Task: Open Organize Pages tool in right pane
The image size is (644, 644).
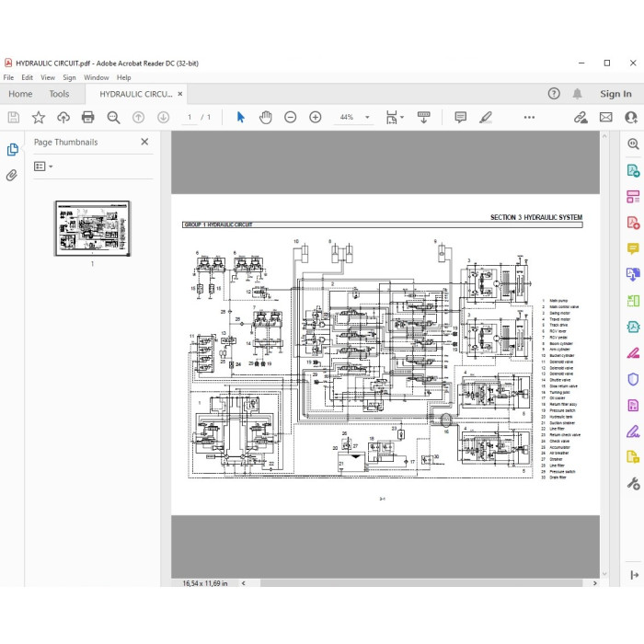Action: (x=633, y=196)
